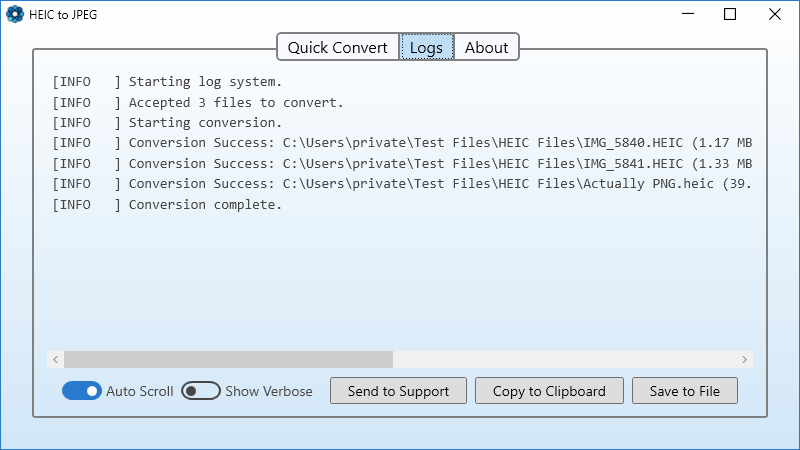Image resolution: width=800 pixels, height=450 pixels.
Task: Open the About tab
Action: [487, 48]
